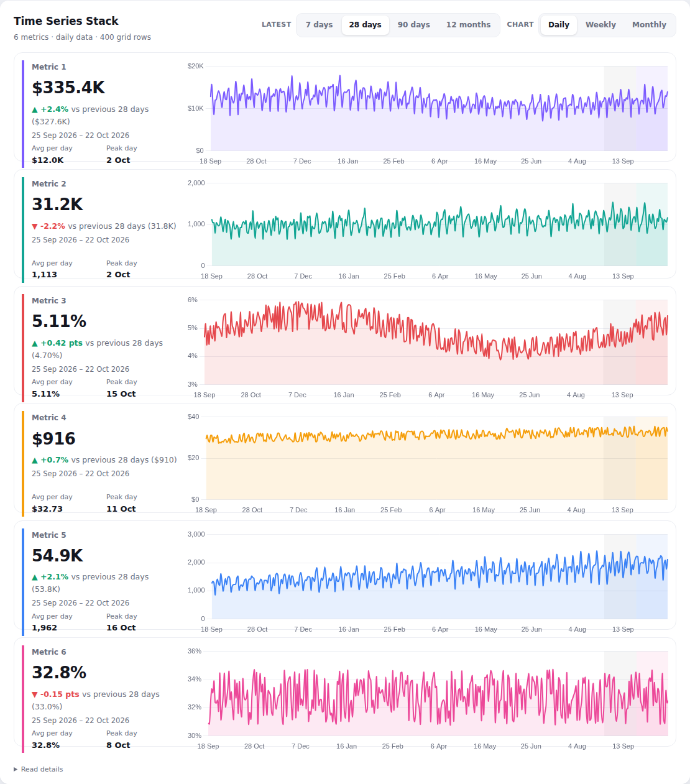This screenshot has height=784, width=690.
Task: Click the 3,000 axis label in Metric 5
Action: (x=196, y=534)
